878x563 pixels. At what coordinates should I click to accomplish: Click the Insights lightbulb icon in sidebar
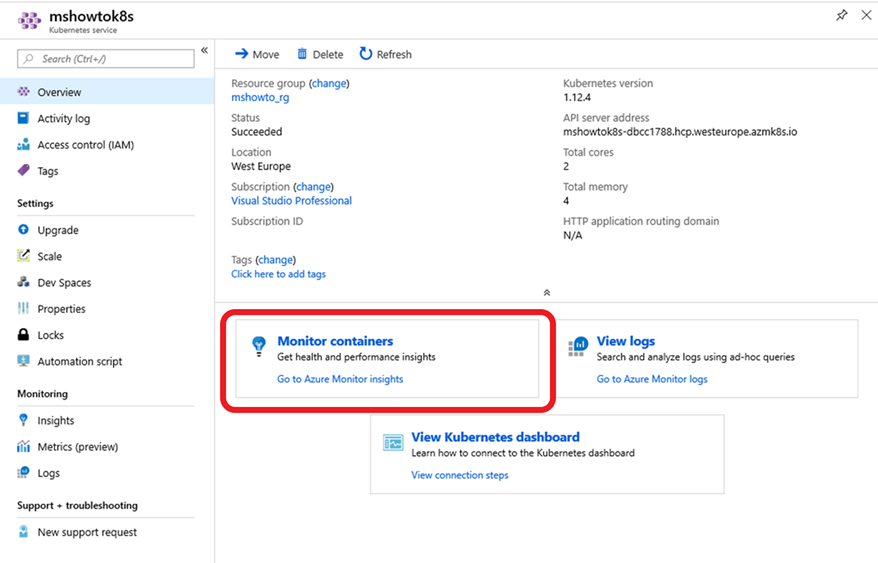(x=24, y=420)
